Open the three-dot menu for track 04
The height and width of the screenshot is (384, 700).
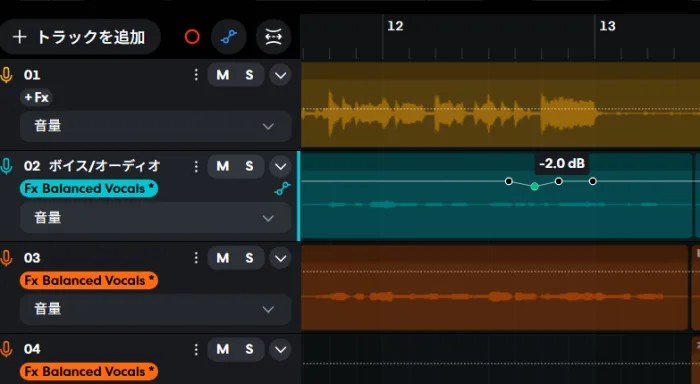(x=196, y=349)
